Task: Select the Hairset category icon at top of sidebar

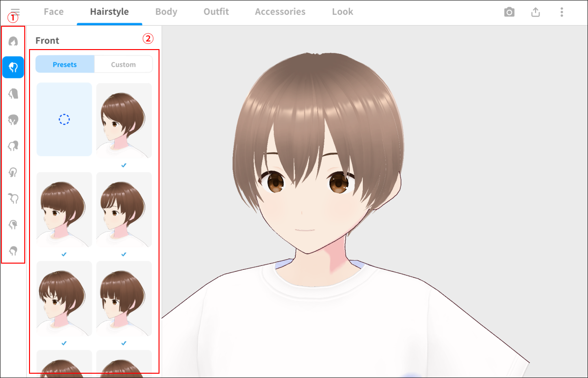Action: click(13, 41)
